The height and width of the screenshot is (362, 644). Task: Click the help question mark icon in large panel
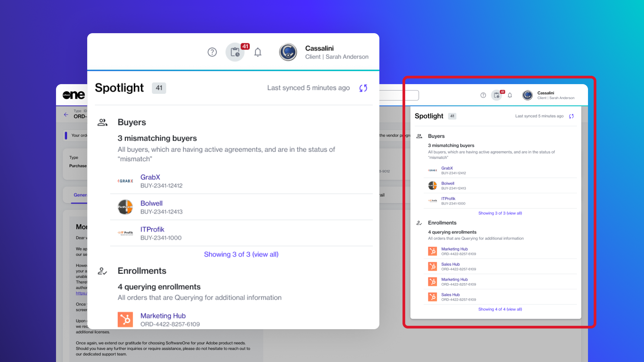coord(212,52)
